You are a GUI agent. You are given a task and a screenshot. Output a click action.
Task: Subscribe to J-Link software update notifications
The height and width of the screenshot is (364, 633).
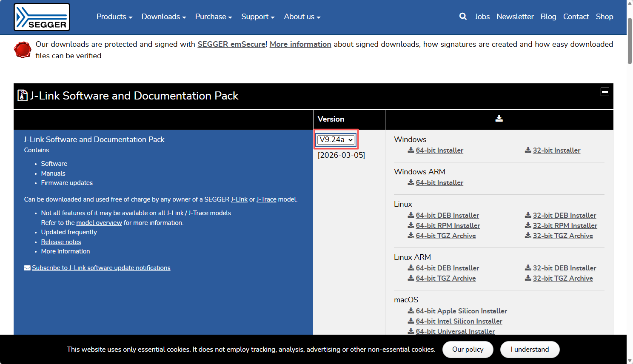(x=101, y=268)
